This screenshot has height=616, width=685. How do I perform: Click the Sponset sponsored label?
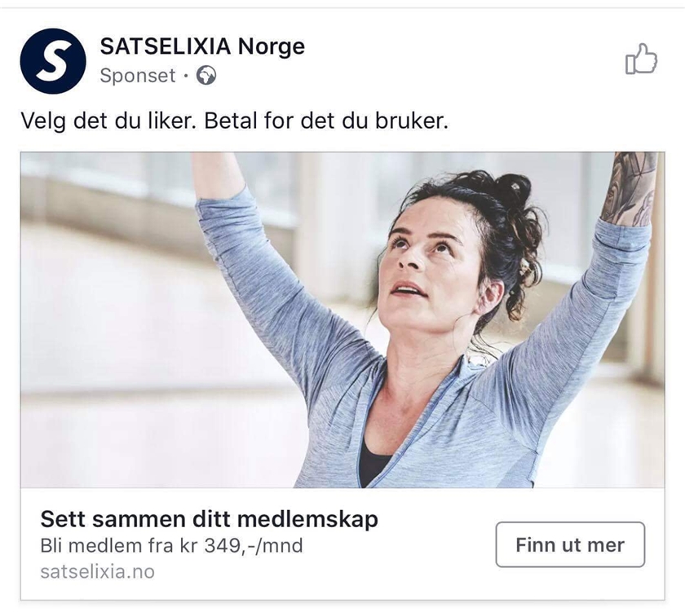138,76
